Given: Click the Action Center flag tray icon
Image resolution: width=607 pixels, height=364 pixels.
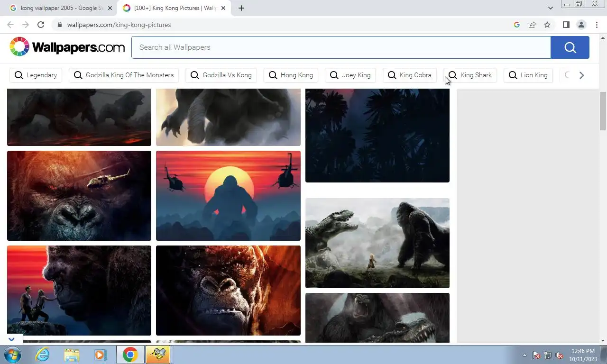Looking at the screenshot, I should click(x=536, y=355).
